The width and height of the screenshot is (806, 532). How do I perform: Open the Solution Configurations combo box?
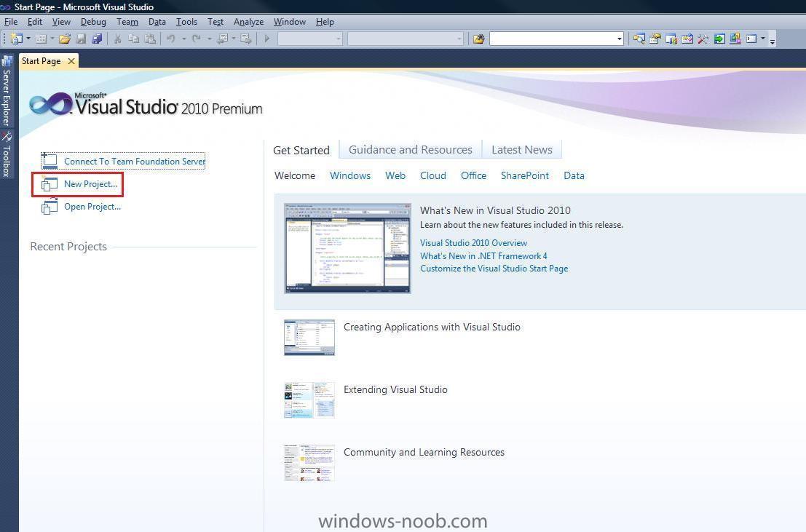[310, 39]
